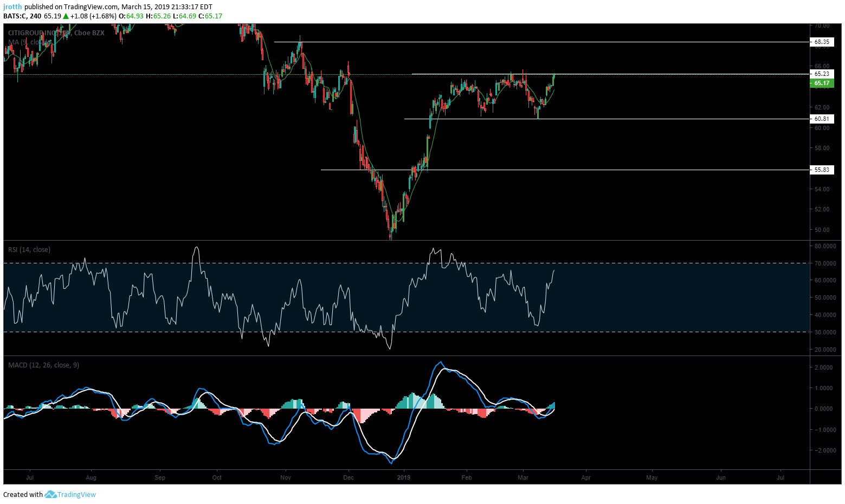Image resolution: width=845 pixels, height=504 pixels.
Task: Click the L:64.69 low value
Action: [x=184, y=16]
